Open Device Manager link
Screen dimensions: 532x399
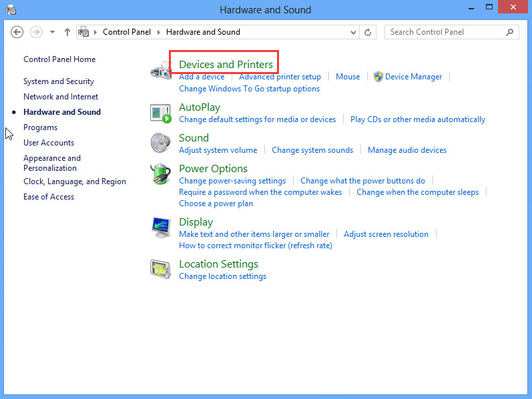click(x=413, y=77)
